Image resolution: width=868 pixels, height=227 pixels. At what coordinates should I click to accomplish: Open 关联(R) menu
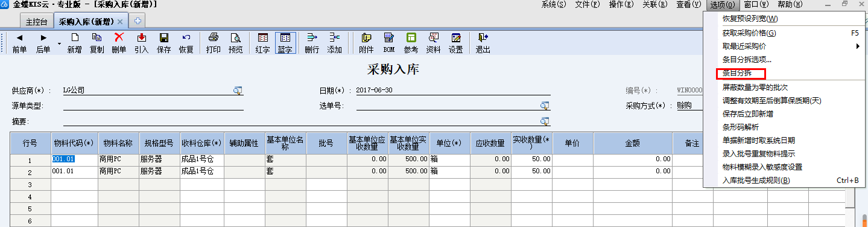(x=654, y=5)
